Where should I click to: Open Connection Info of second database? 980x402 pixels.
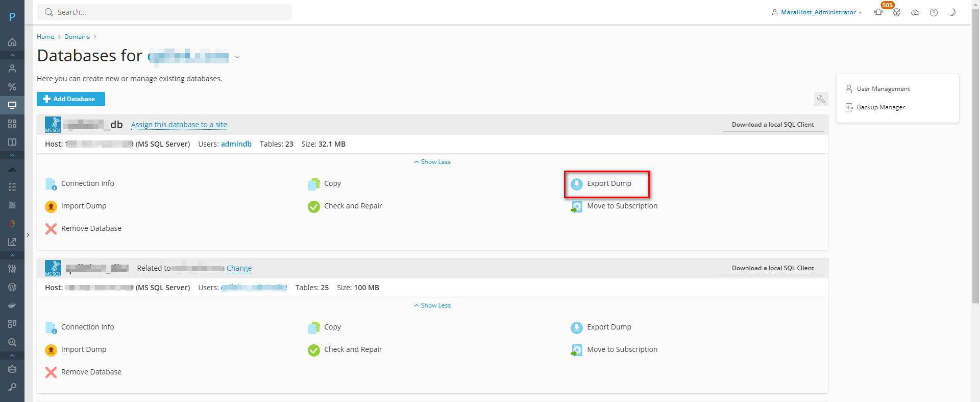pos(80,327)
